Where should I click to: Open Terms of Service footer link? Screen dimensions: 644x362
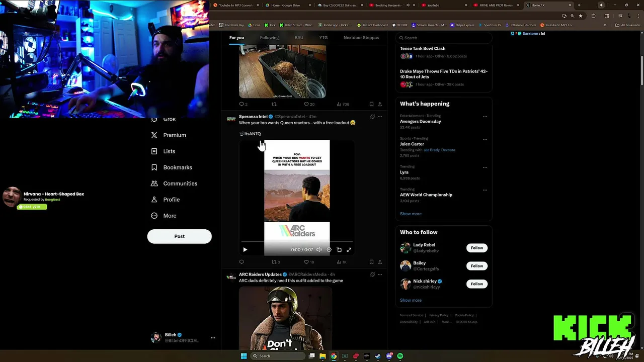pos(412,315)
